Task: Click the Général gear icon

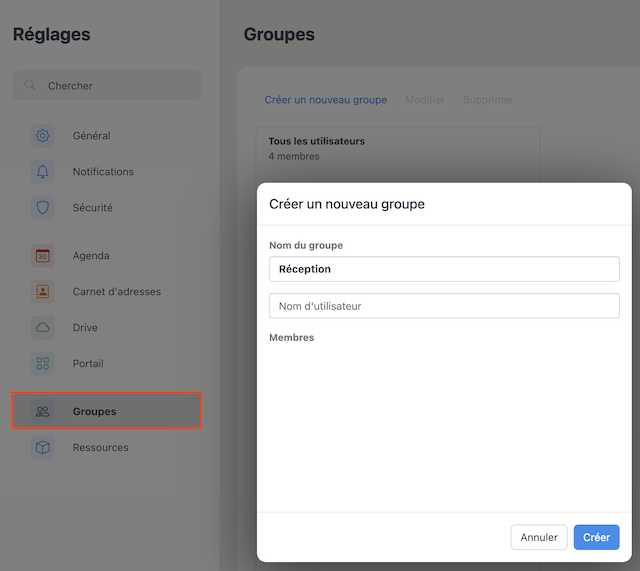Action: tap(42, 136)
